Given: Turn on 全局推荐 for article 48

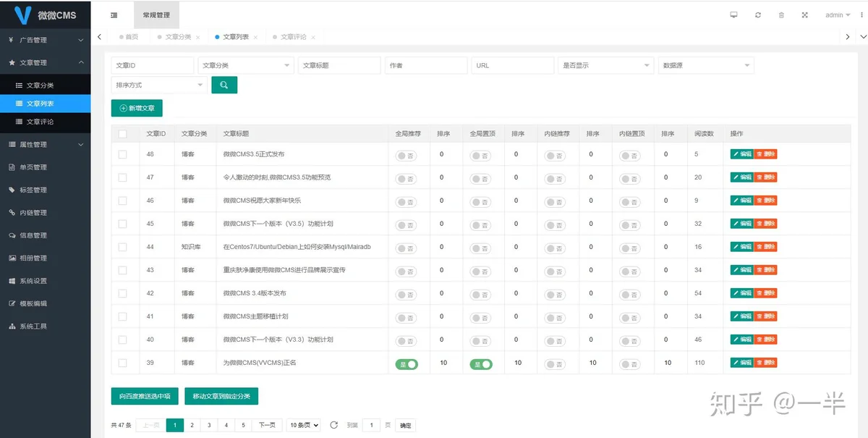Looking at the screenshot, I should pyautogui.click(x=407, y=155).
